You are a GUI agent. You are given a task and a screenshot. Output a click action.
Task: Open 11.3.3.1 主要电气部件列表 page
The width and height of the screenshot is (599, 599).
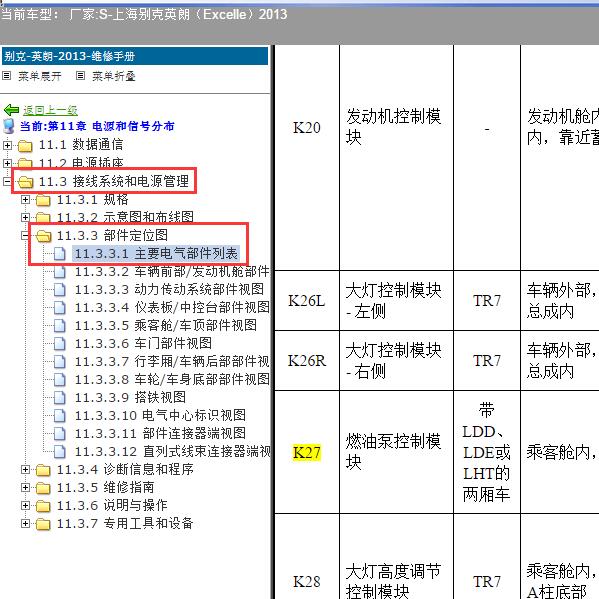tap(156, 253)
